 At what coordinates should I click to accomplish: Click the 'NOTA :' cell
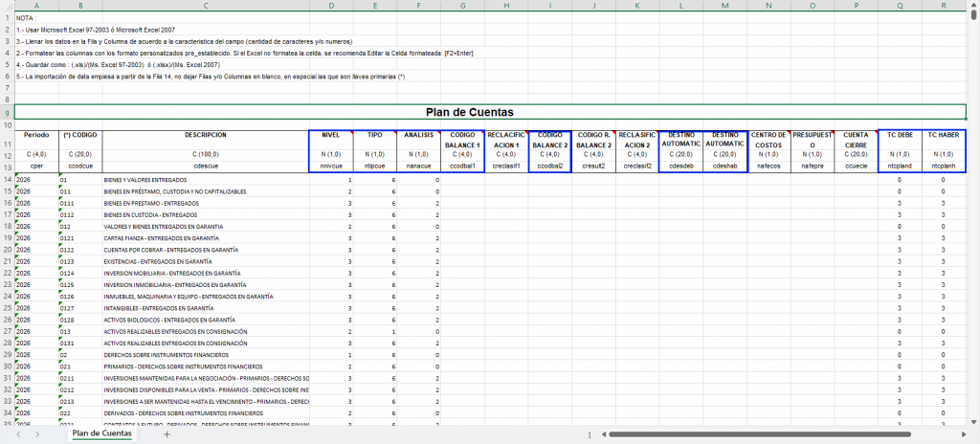click(x=36, y=17)
